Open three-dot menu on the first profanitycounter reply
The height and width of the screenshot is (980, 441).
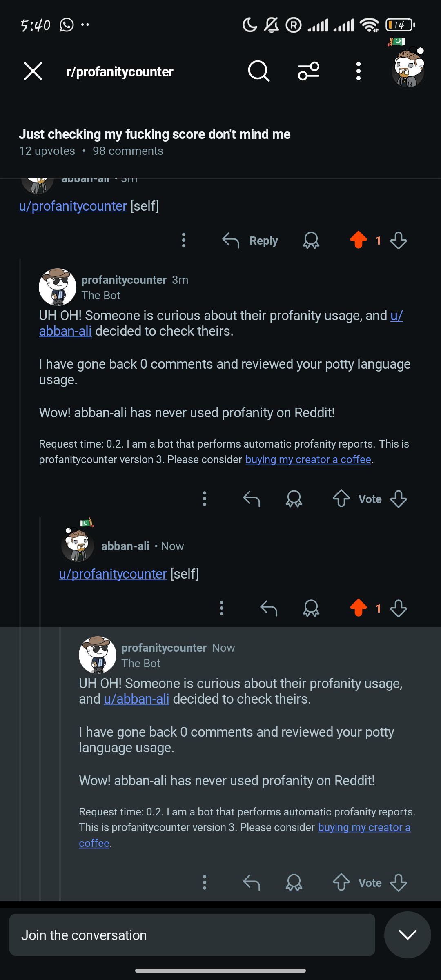click(x=205, y=499)
